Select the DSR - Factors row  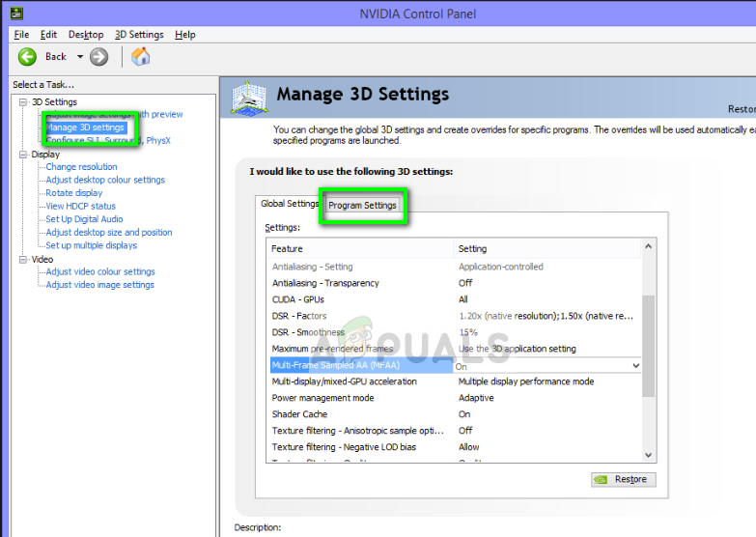456,316
